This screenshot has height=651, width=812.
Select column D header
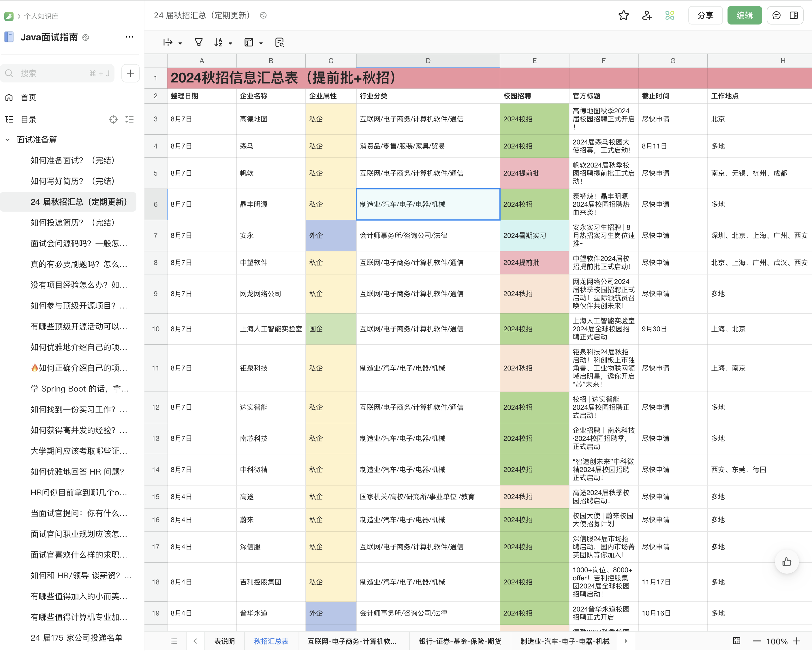coord(428,61)
